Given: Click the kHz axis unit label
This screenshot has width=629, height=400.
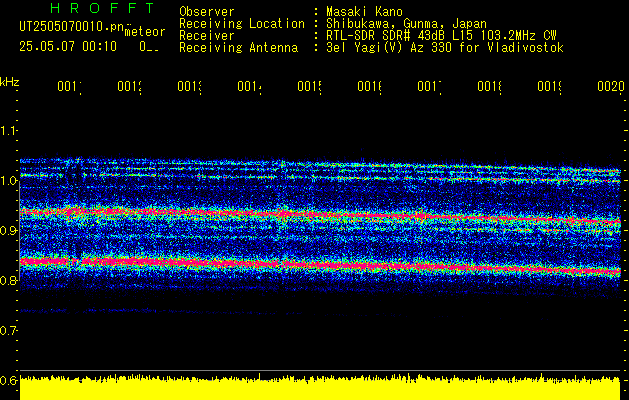Looking at the screenshot, I should (10, 82).
